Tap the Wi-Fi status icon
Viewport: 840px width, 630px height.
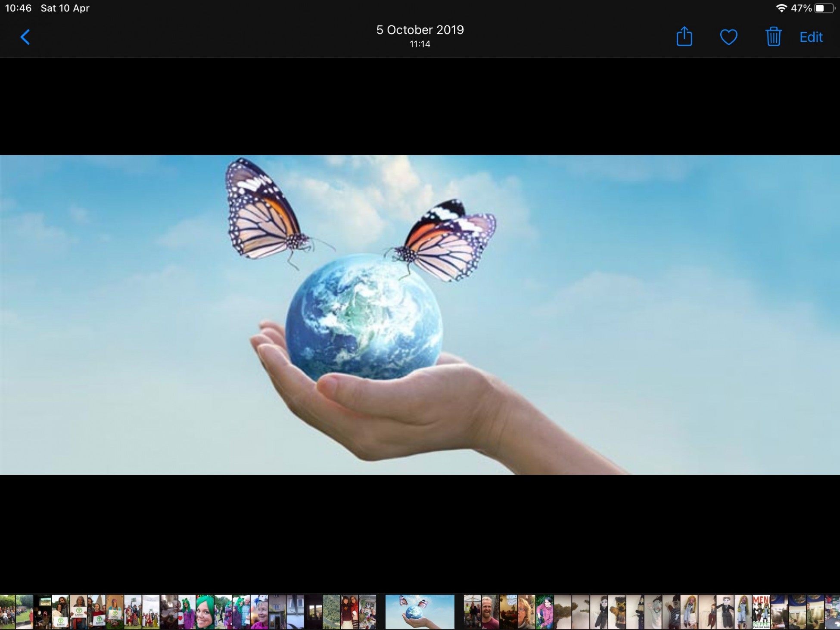pyautogui.click(x=781, y=8)
